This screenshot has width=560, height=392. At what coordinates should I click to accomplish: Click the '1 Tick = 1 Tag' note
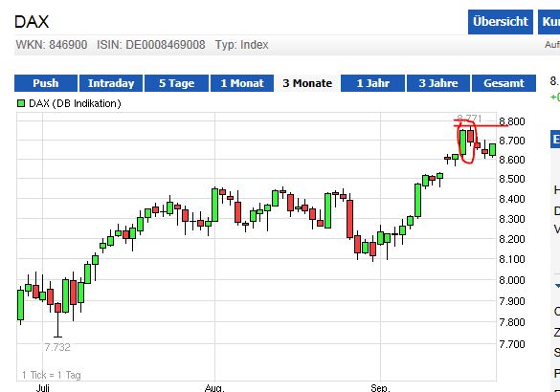coord(52,375)
